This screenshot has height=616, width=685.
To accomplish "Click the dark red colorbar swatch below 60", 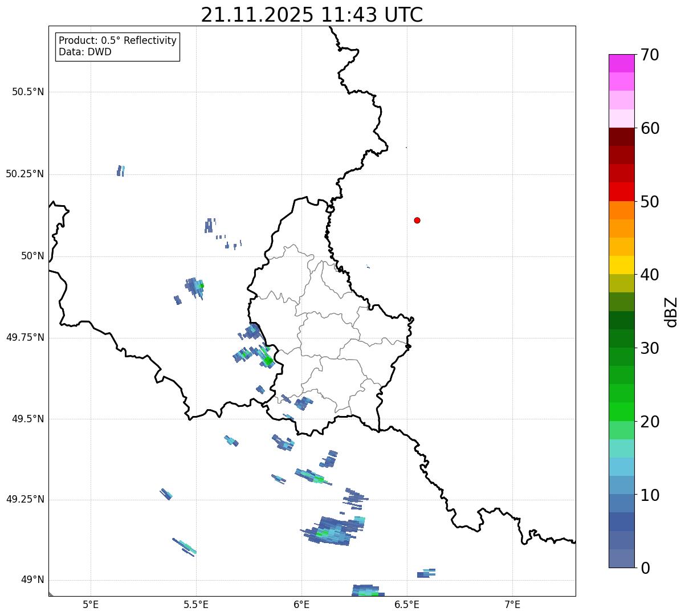I will [622, 137].
